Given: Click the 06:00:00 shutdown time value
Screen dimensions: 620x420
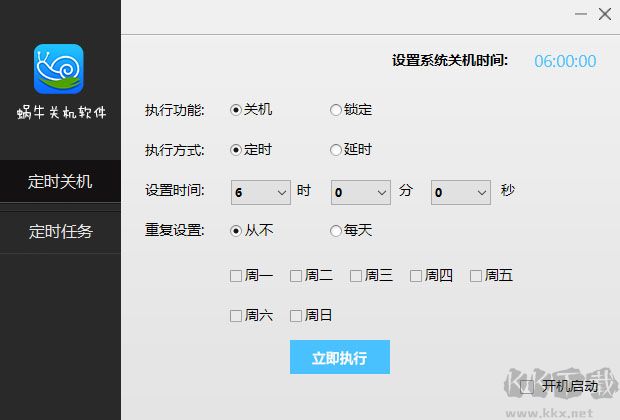Looking at the screenshot, I should [x=565, y=61].
